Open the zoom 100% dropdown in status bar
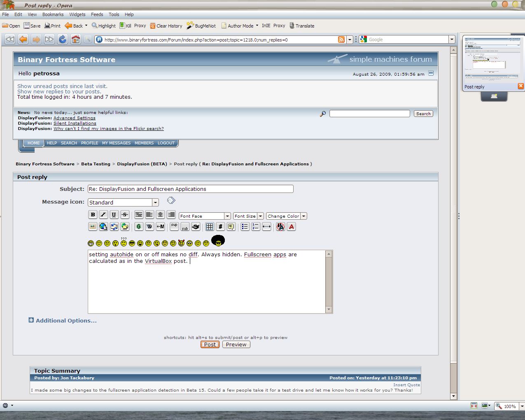 [522, 406]
